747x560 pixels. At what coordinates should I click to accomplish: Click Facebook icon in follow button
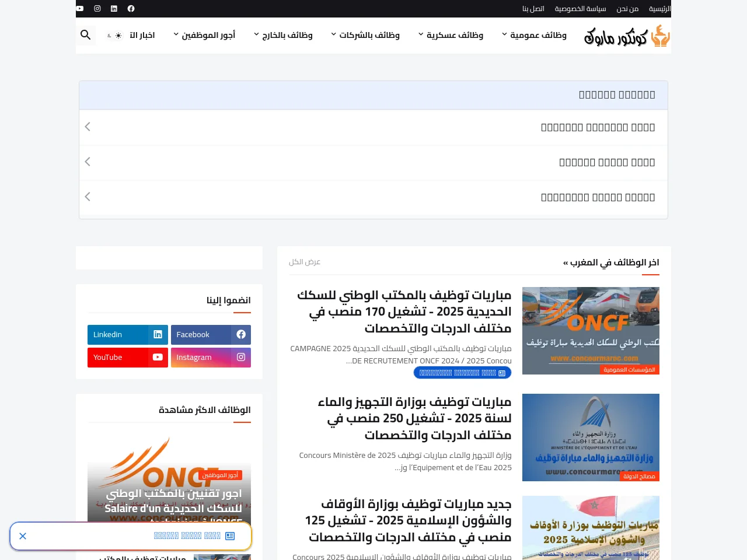click(241, 335)
